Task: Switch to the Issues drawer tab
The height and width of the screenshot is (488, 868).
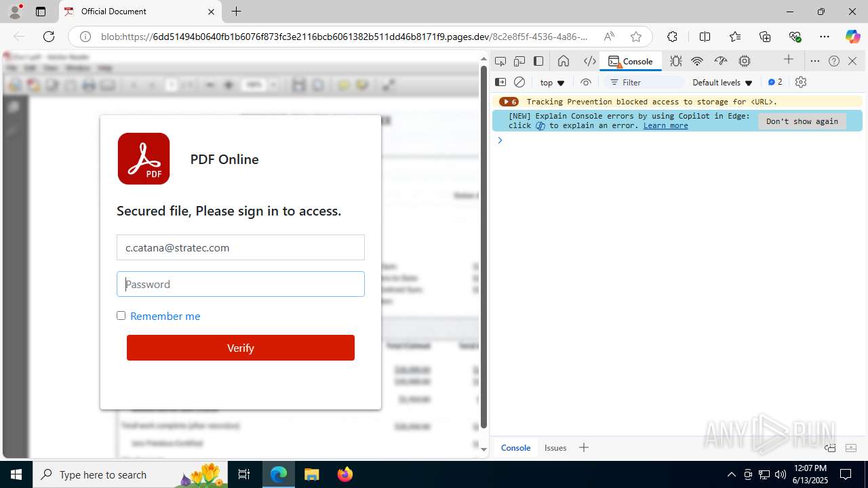Action: (555, 447)
